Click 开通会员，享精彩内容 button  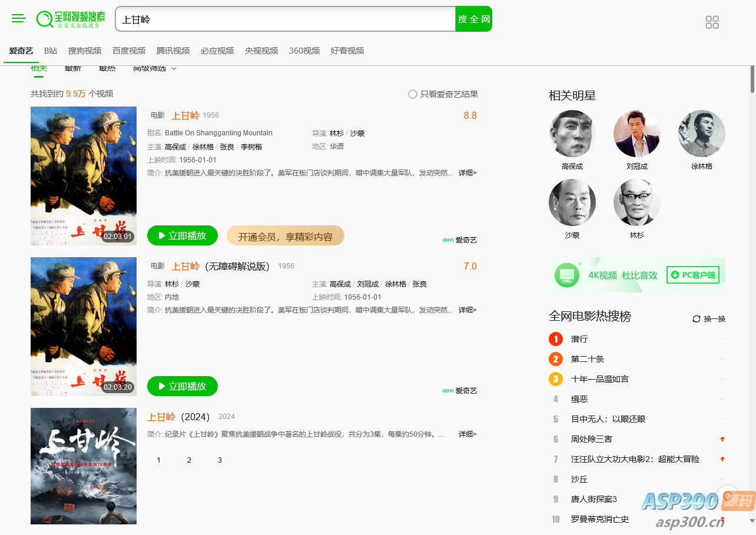[x=286, y=236]
